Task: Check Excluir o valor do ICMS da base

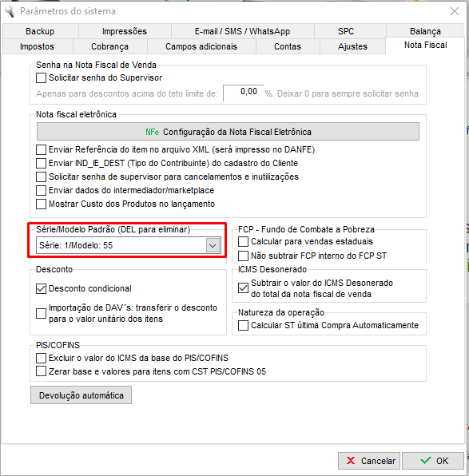Action: tap(41, 359)
